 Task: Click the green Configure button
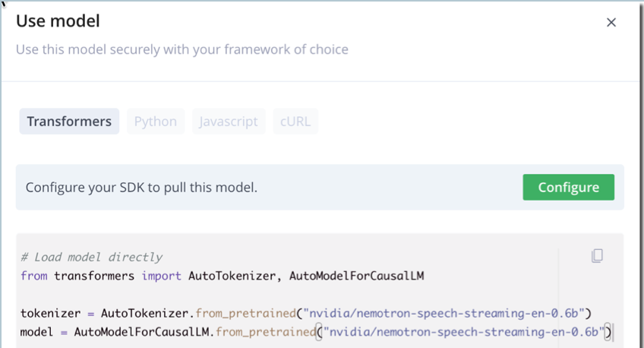568,188
